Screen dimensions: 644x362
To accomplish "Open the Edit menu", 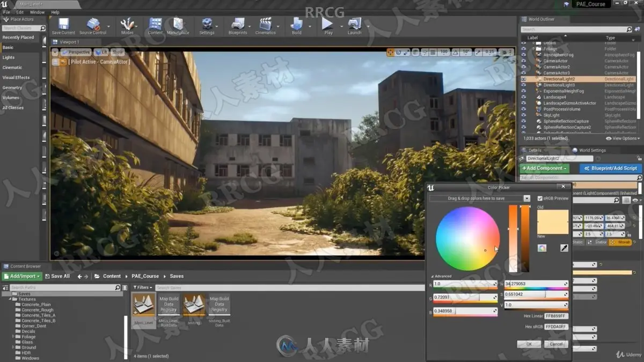I will point(20,12).
